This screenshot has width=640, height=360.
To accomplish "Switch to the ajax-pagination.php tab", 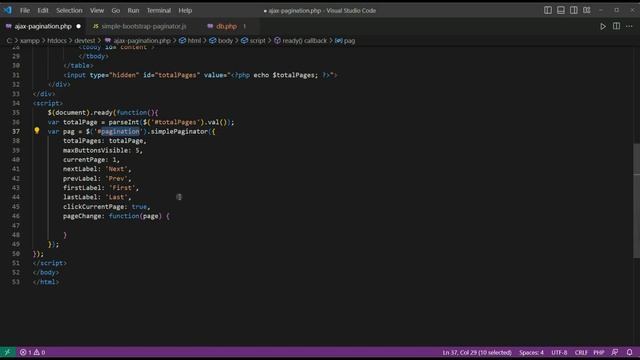I will pos(43,26).
